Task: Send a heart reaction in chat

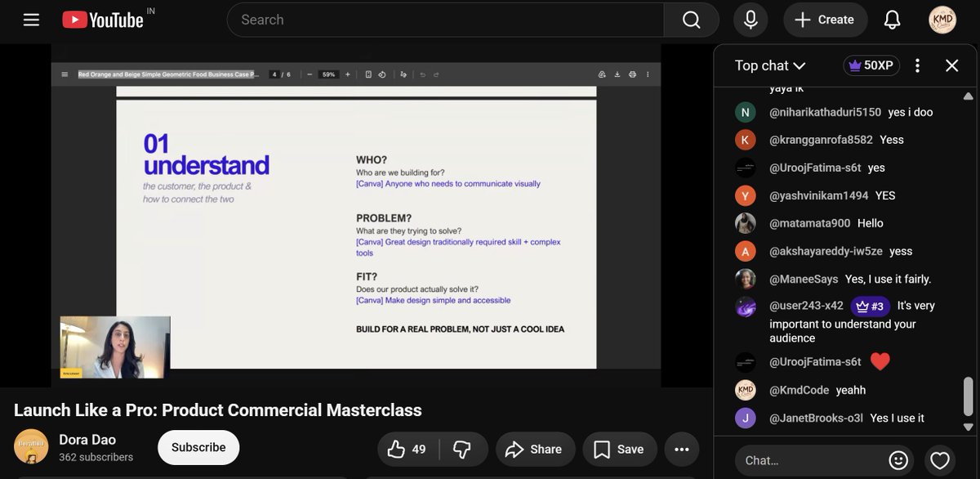Action: [940, 460]
